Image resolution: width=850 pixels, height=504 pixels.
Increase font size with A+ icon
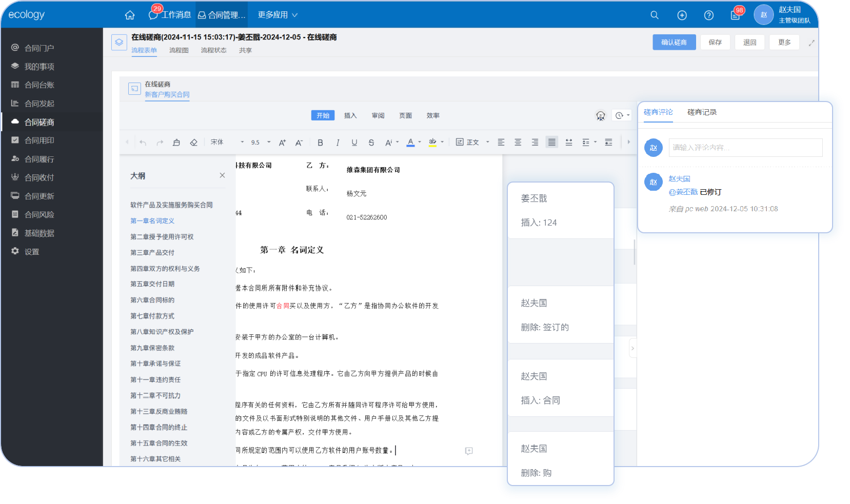pyautogui.click(x=282, y=143)
